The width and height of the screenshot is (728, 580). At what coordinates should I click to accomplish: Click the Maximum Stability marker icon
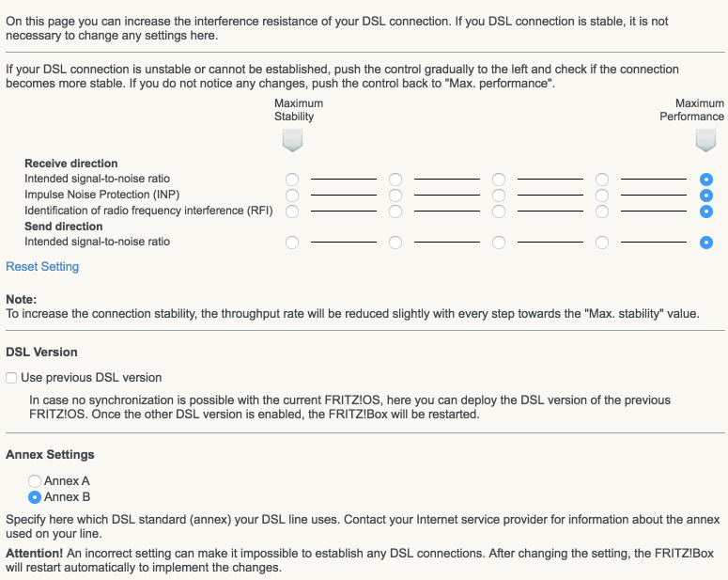(292, 141)
